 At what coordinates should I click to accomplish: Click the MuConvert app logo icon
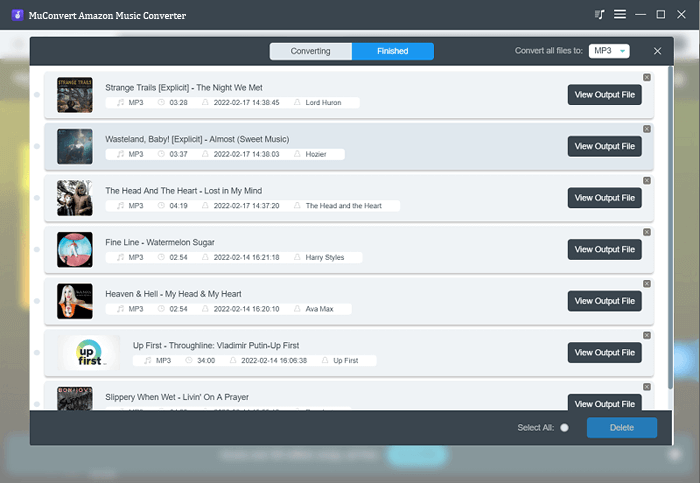coord(17,15)
